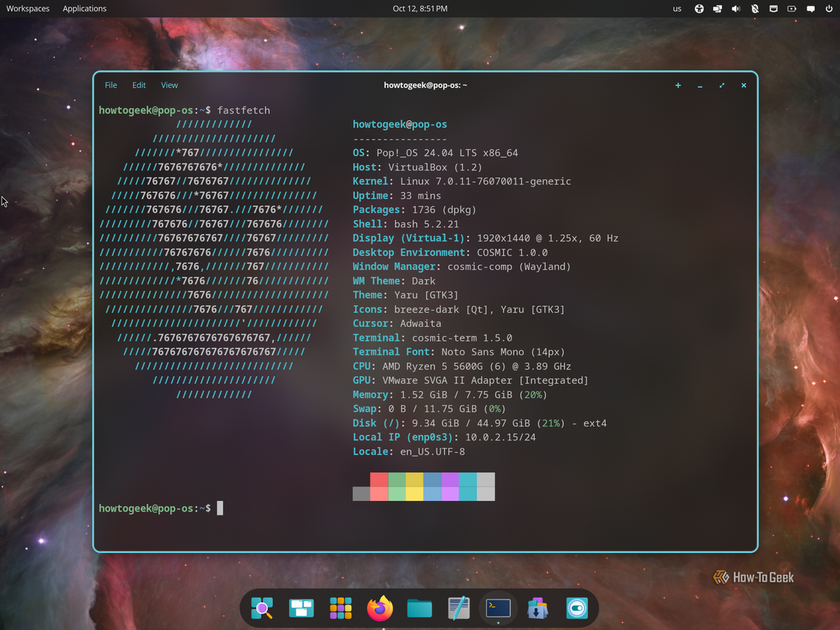Screen dimensions: 840x630
Task: Open the text editor icon in dock
Action: [x=458, y=608]
